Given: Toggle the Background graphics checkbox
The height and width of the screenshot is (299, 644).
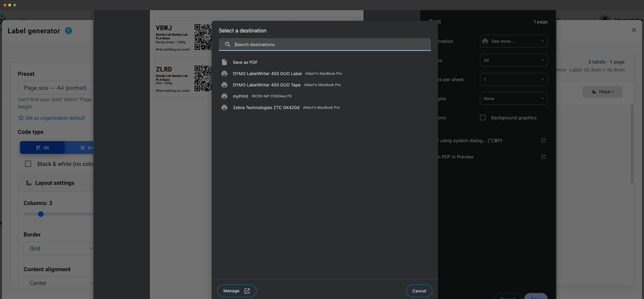Looking at the screenshot, I should pos(483,117).
